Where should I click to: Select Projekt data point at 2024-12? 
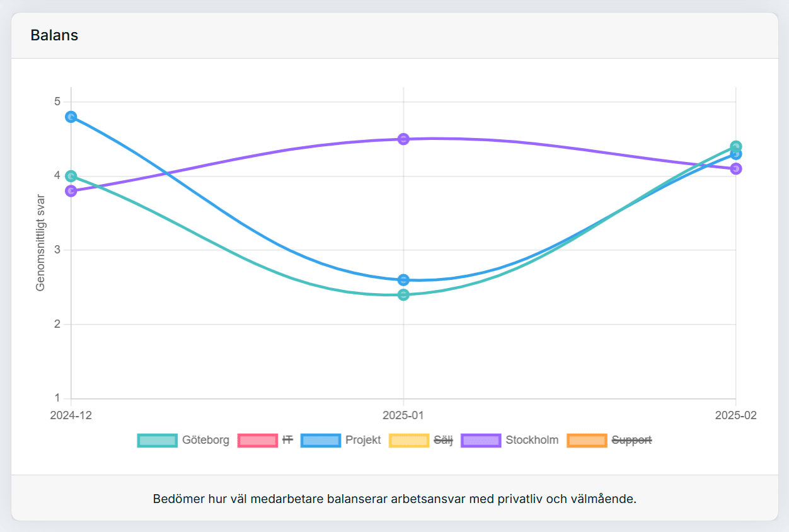click(x=71, y=117)
